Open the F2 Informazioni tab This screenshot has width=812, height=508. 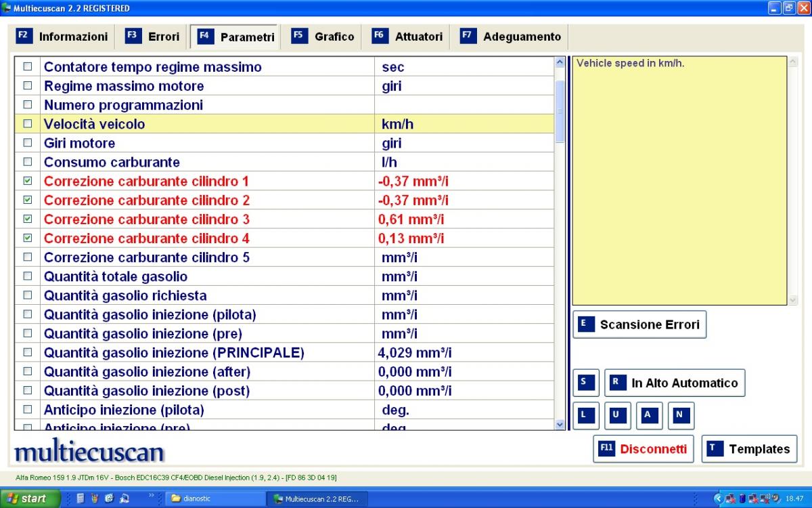pyautogui.click(x=63, y=37)
